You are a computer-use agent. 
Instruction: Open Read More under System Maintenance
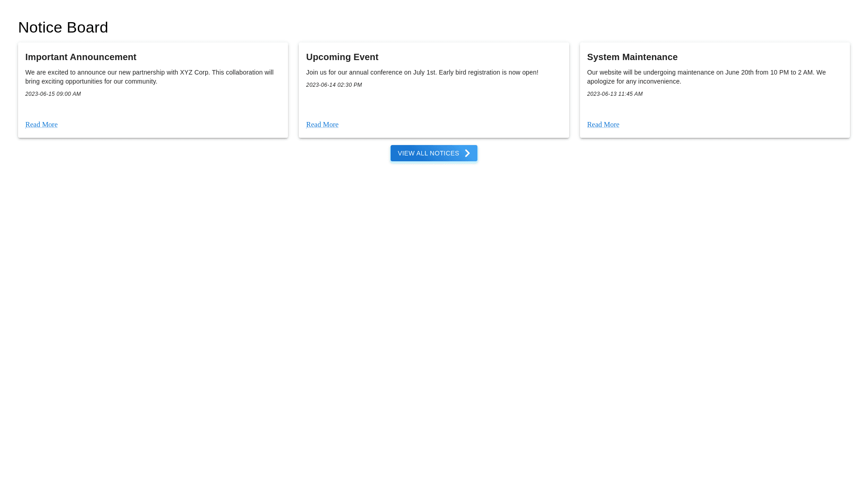point(603,125)
